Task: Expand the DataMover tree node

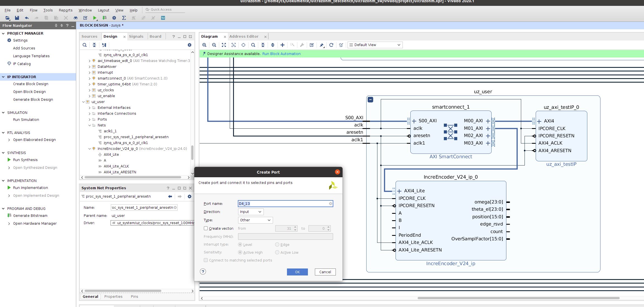Action: click(89, 67)
